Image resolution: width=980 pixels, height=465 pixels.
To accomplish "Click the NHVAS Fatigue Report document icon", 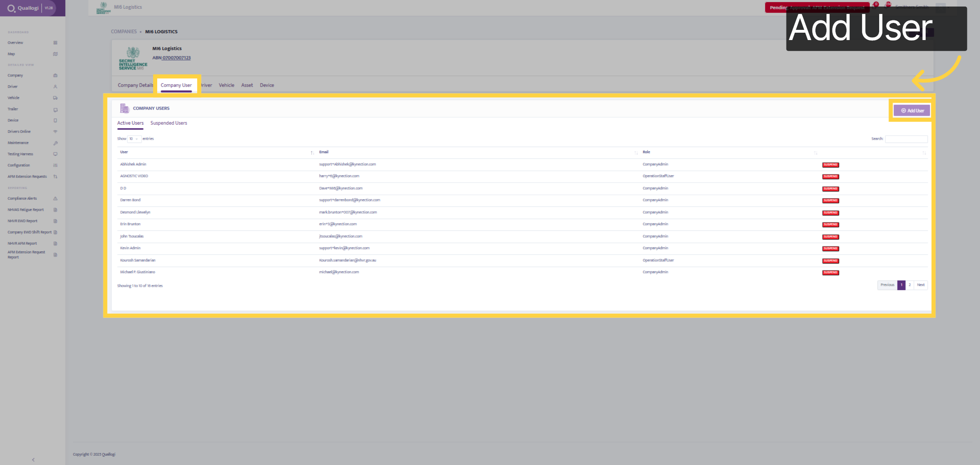I will (55, 210).
